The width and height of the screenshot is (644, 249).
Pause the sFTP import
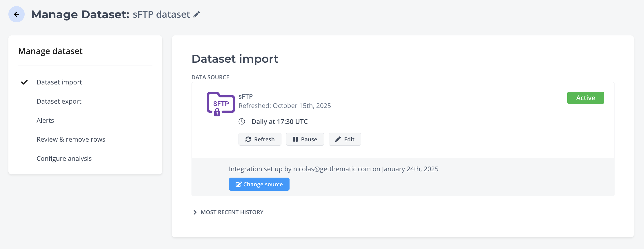pos(305,139)
